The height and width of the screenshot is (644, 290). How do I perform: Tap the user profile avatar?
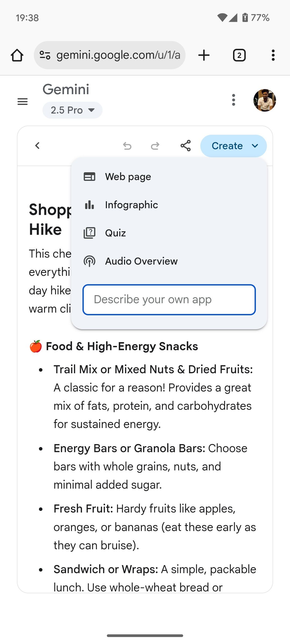pos(265,100)
